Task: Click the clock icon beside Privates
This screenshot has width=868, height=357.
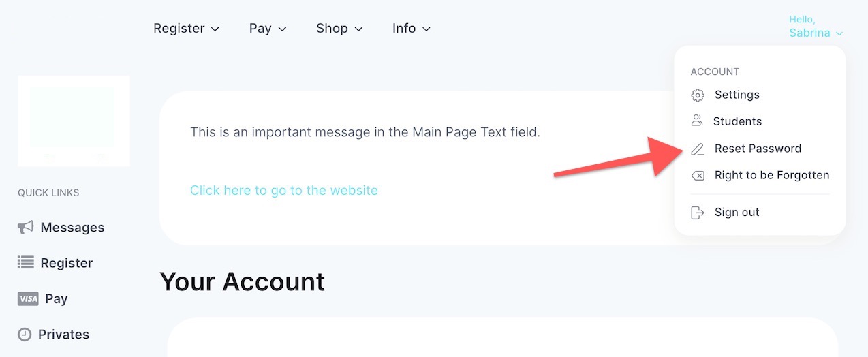Action: pos(25,335)
